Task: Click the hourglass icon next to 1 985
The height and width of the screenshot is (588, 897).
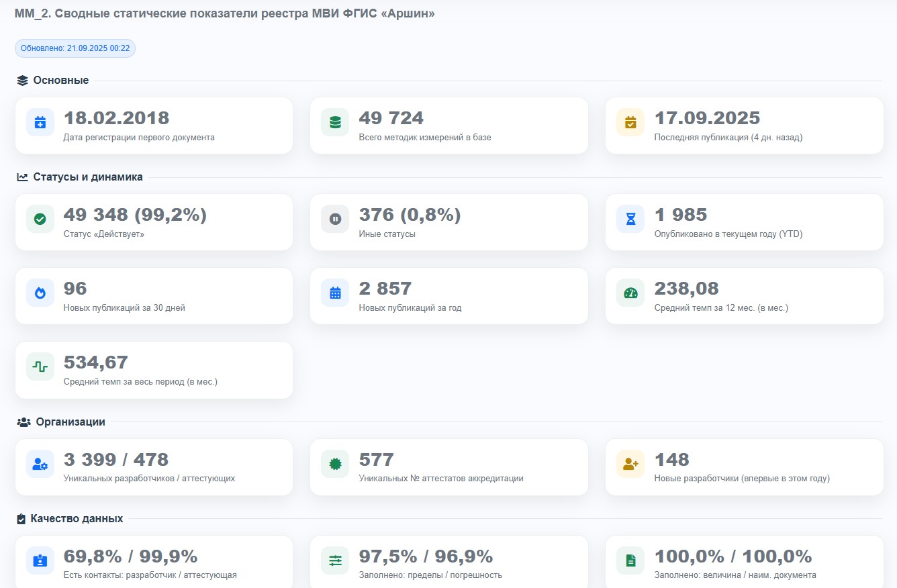Action: [630, 219]
